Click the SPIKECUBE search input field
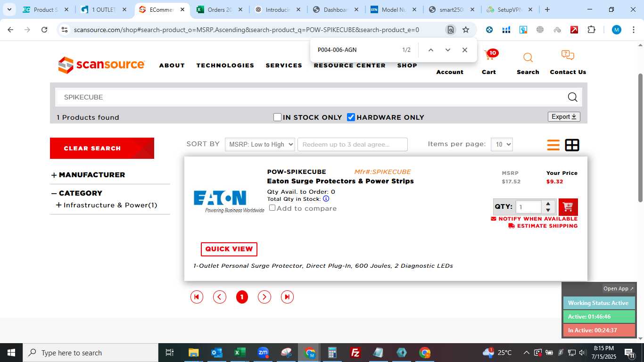 311,97
